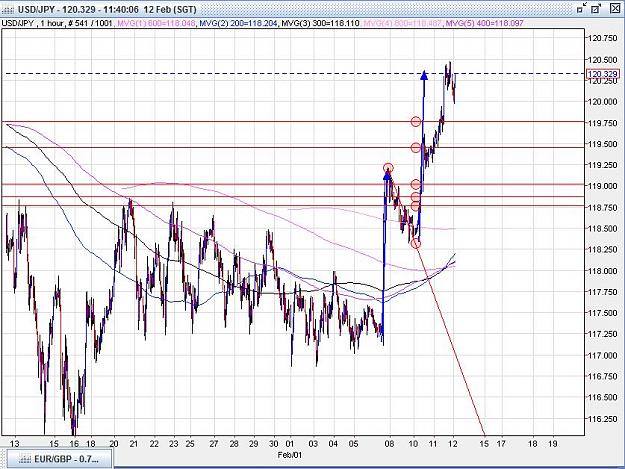Select the MVG(4) 800 legend entry
The image size is (625, 469).
pyautogui.click(x=403, y=24)
